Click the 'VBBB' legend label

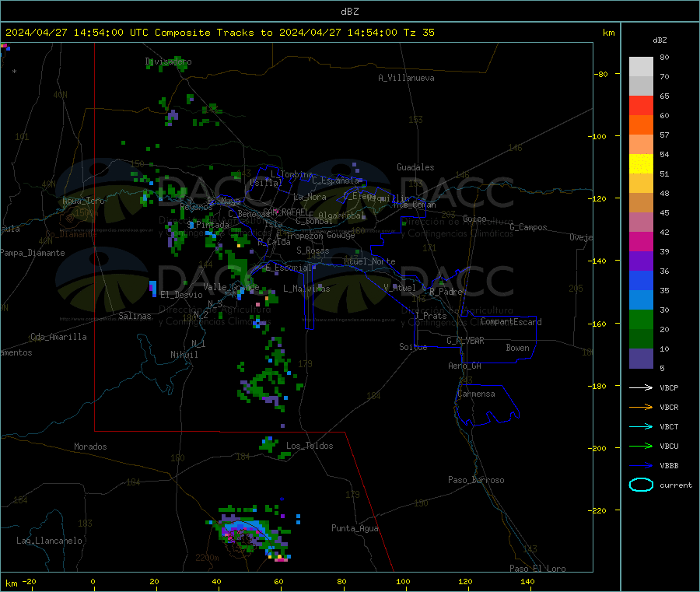669,465
